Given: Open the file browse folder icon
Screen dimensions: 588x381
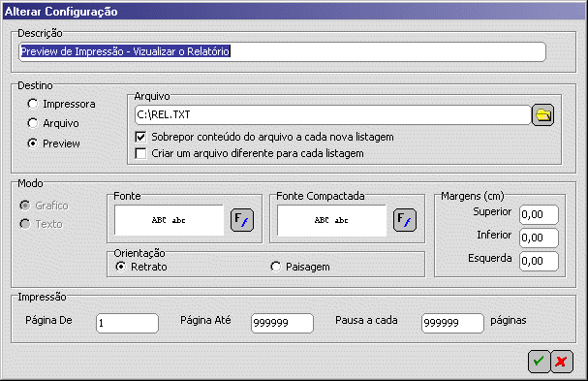Looking at the screenshot, I should (x=542, y=114).
